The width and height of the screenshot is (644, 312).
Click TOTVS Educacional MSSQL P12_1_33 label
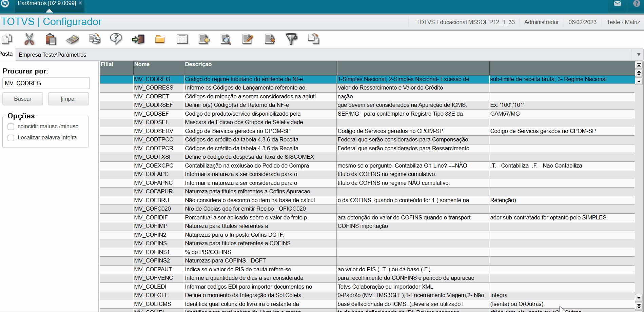[465, 22]
